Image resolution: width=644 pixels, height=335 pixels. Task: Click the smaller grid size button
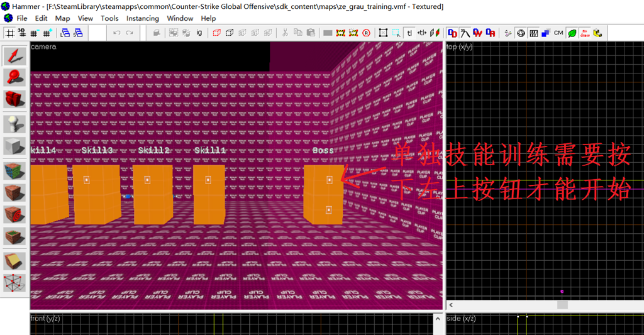[x=35, y=33]
